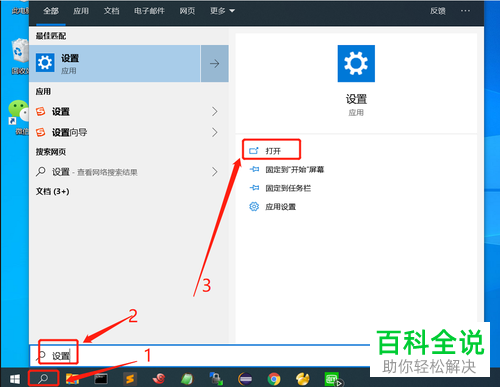Viewport: 500px width, 387px height.
Task: Launch Sublime Text from the taskbar
Action: (x=130, y=379)
